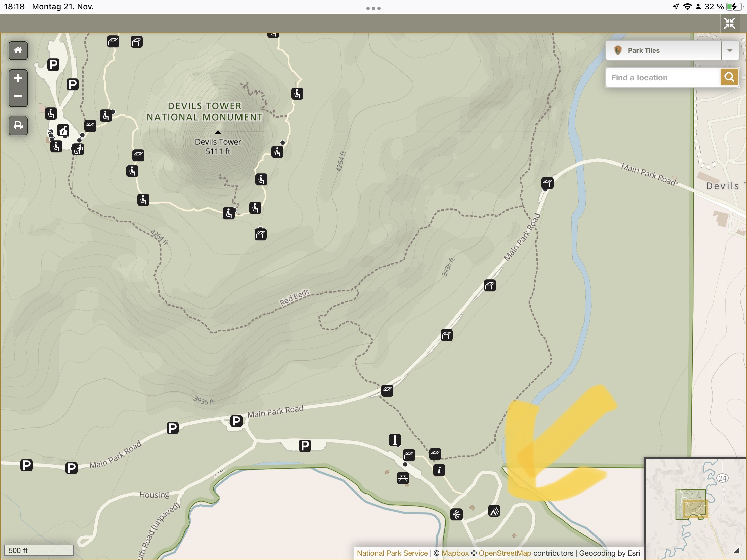This screenshot has height=560, width=747.
Task: Click the 'Devils Tower 5111 ft' summit label
Action: click(x=218, y=146)
